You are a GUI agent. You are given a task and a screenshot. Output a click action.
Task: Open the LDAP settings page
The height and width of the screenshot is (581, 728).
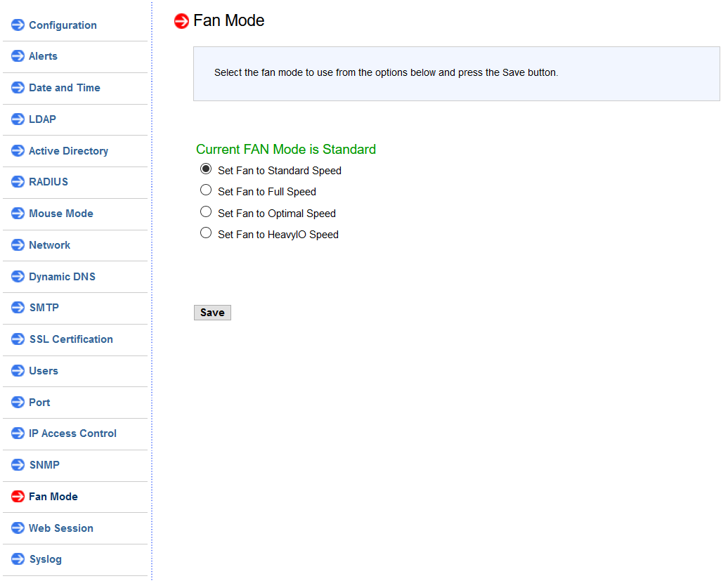tap(42, 119)
